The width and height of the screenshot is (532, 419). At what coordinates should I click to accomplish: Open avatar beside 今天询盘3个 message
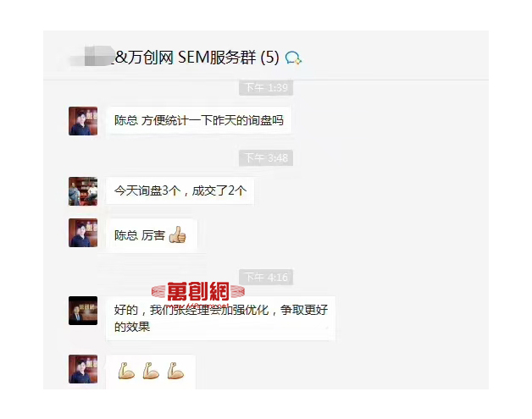point(83,191)
